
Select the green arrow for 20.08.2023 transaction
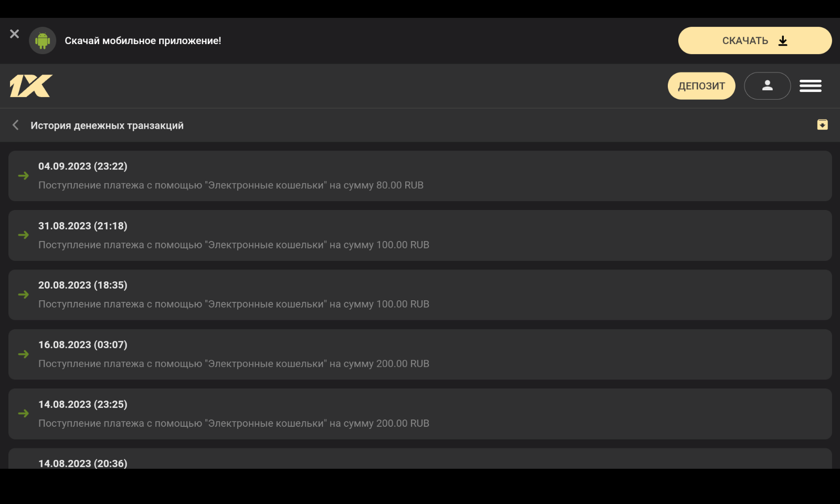pos(23,295)
